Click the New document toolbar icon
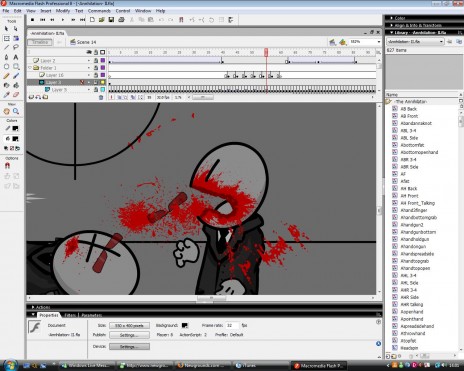The width and height of the screenshot is (464, 371). coord(92,20)
